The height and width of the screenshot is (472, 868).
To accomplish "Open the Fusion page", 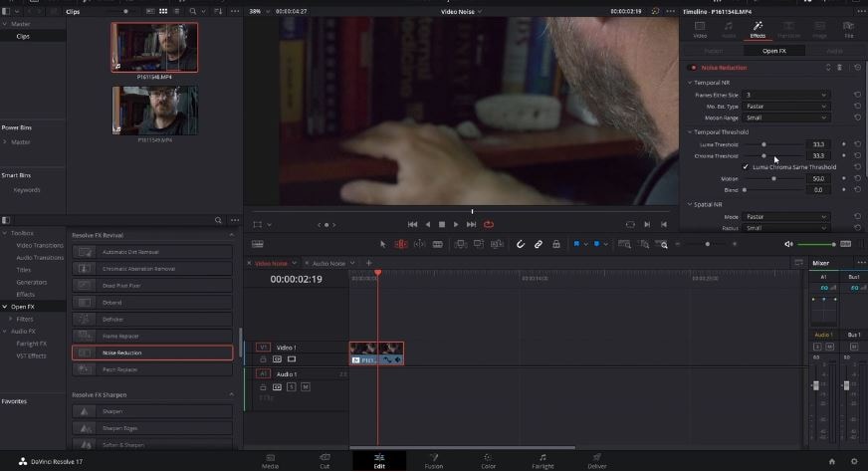I will tap(433, 461).
